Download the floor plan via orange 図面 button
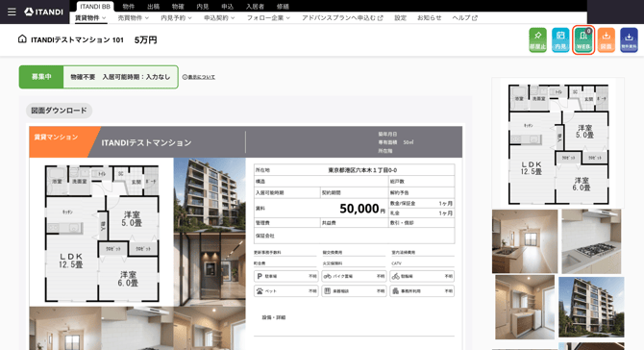Viewport: 644px width, 350px height. click(x=607, y=39)
